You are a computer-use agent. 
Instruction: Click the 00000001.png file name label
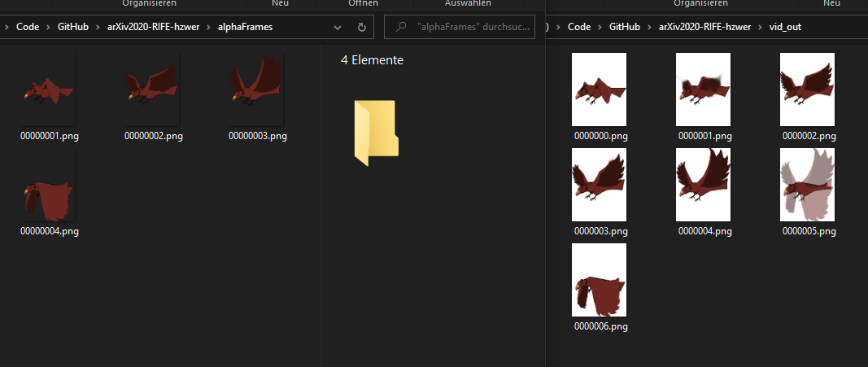(x=50, y=136)
